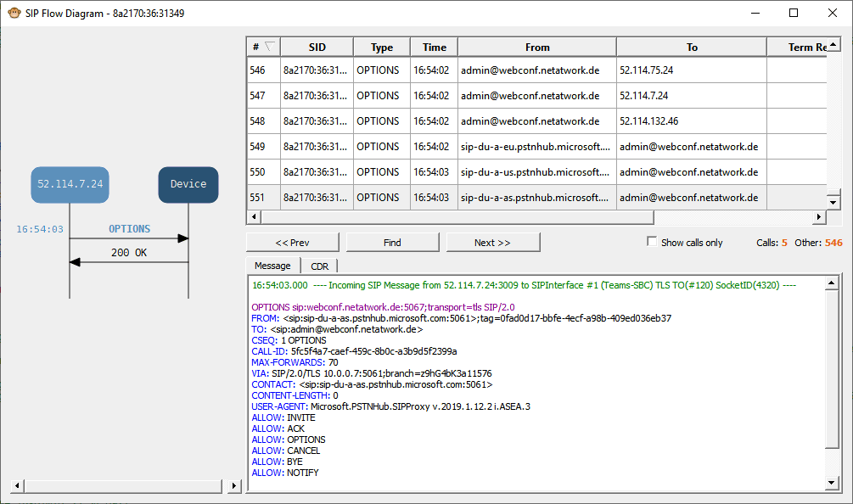853x504 pixels.
Task: Open the Message tab
Action: click(272, 266)
